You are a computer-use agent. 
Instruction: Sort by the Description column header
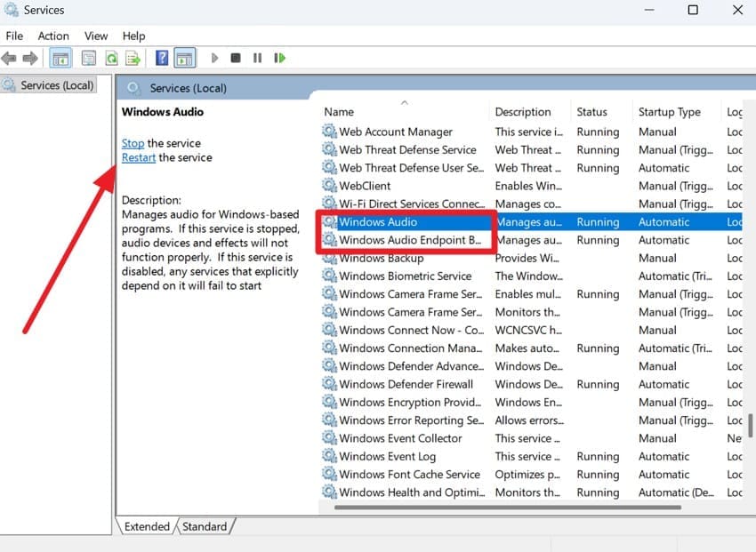(529, 112)
